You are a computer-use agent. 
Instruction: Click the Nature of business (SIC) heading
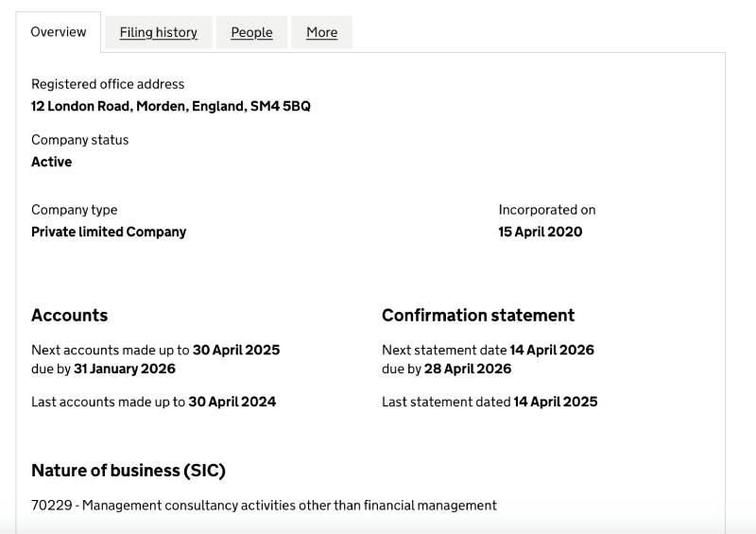click(x=128, y=470)
